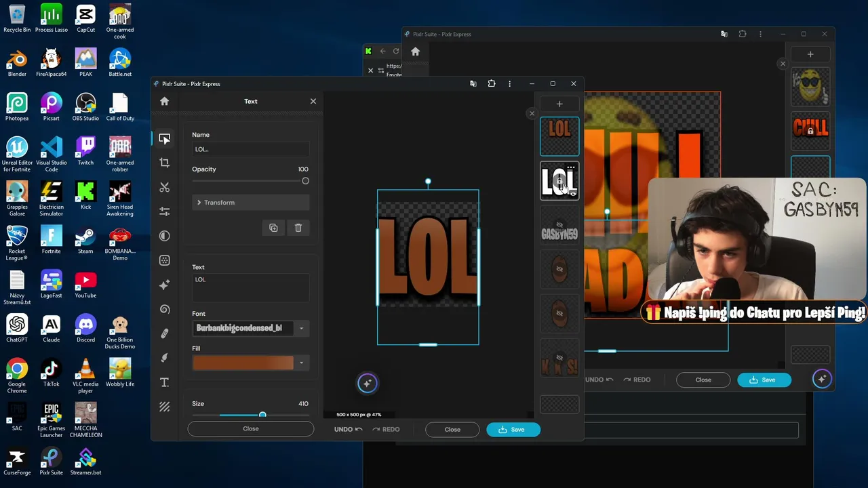Open the Adjust sliders tool
Image resolution: width=868 pixels, height=488 pixels.
click(164, 211)
